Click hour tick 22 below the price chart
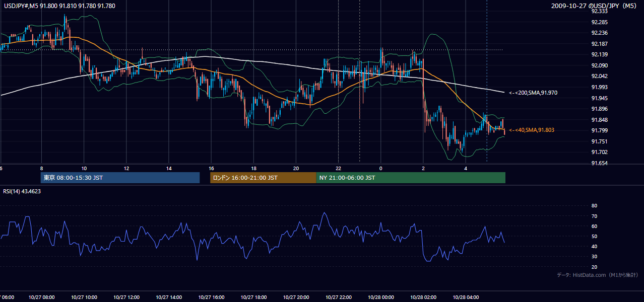 tap(339, 168)
